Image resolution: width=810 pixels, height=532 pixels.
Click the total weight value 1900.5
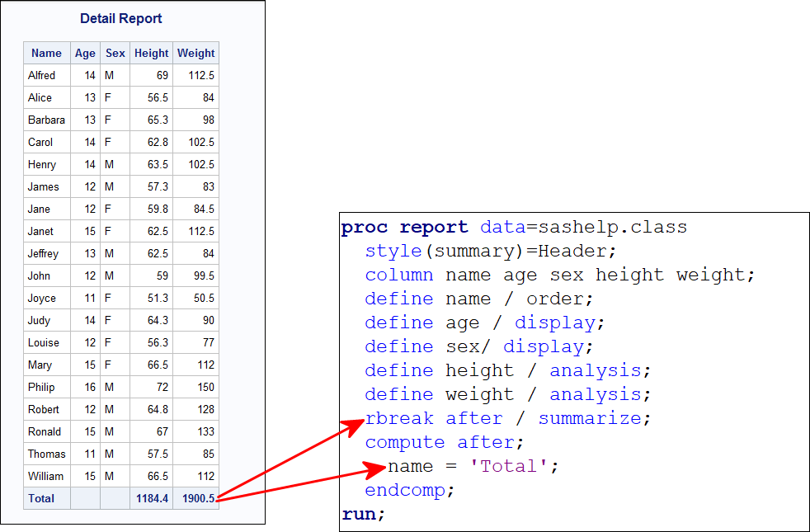[198, 498]
